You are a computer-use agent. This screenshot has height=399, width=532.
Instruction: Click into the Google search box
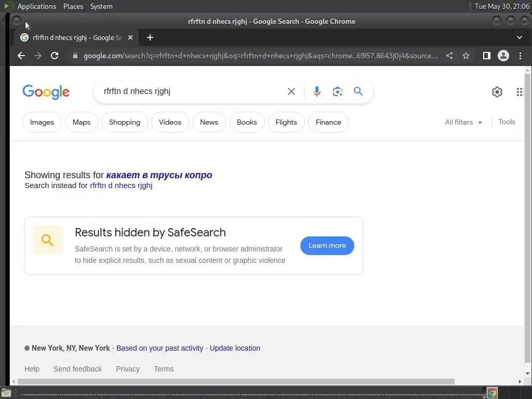tap(193, 91)
